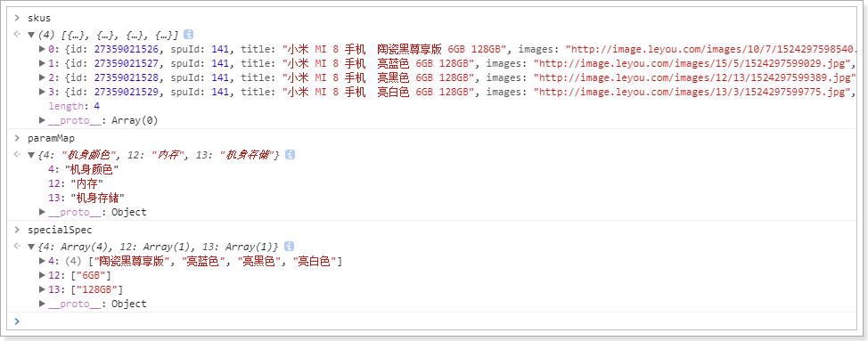Expand specialSpec key 4 array of colors
Viewport: 868px width, 341px height.
[43, 261]
